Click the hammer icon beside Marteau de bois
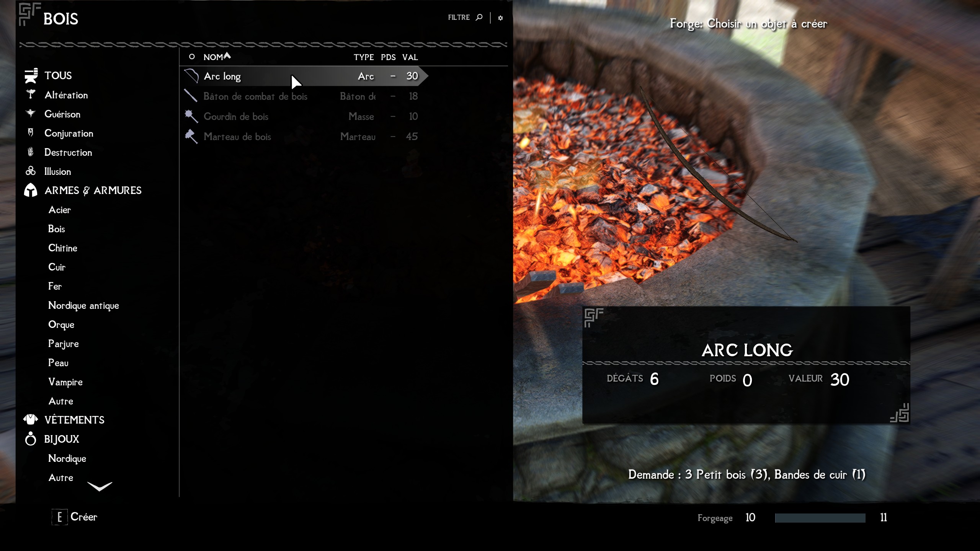 point(191,136)
